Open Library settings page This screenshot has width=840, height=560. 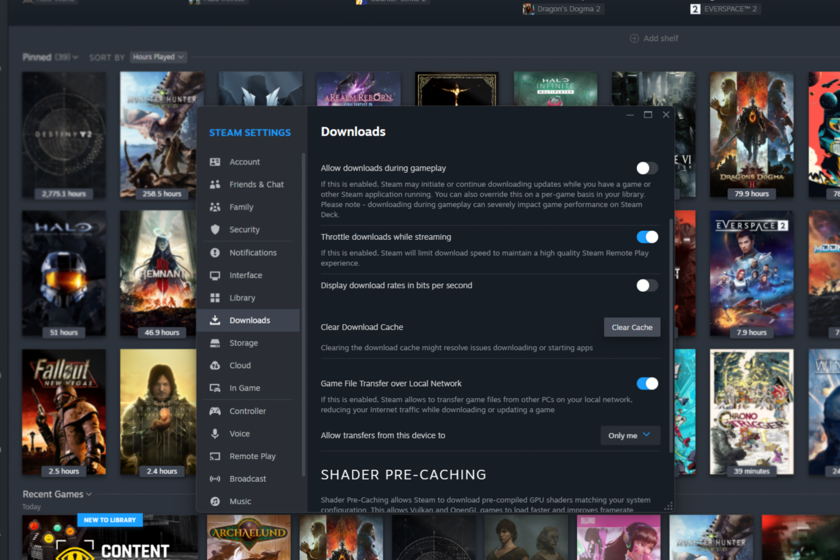[248, 298]
